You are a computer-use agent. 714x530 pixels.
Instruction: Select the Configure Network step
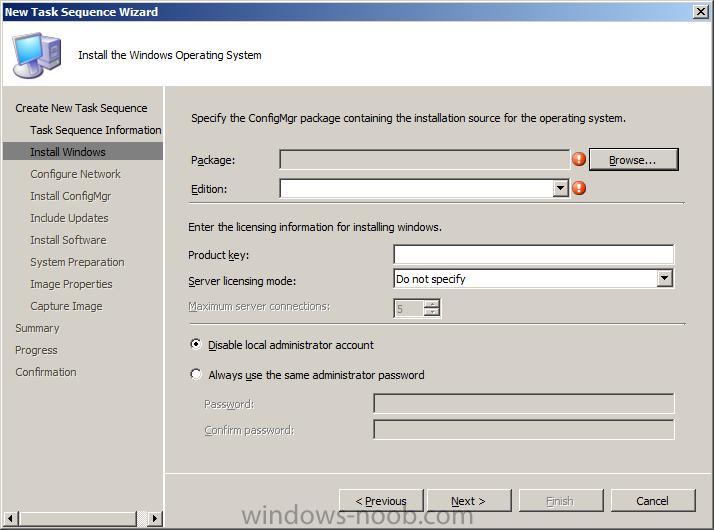point(76,174)
